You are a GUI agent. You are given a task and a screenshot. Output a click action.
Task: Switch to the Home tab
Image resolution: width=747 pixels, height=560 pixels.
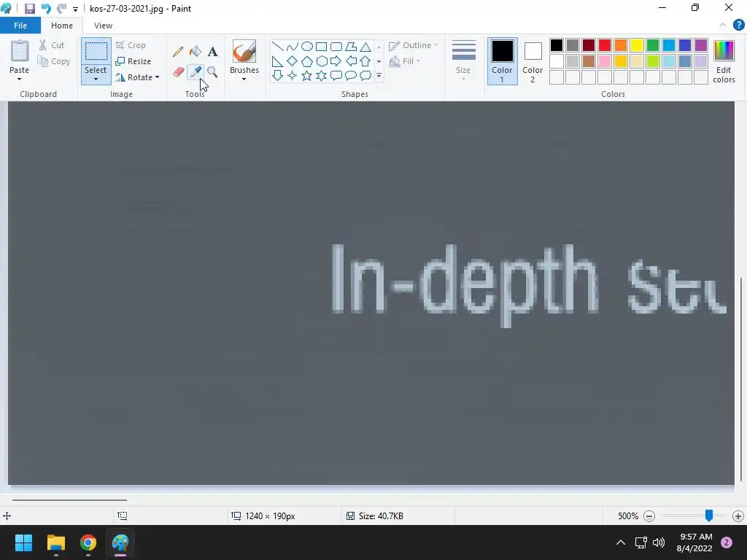[62, 26]
